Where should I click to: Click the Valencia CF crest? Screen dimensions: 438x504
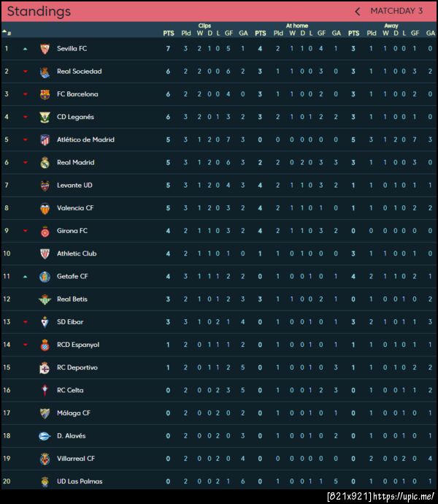click(x=45, y=208)
